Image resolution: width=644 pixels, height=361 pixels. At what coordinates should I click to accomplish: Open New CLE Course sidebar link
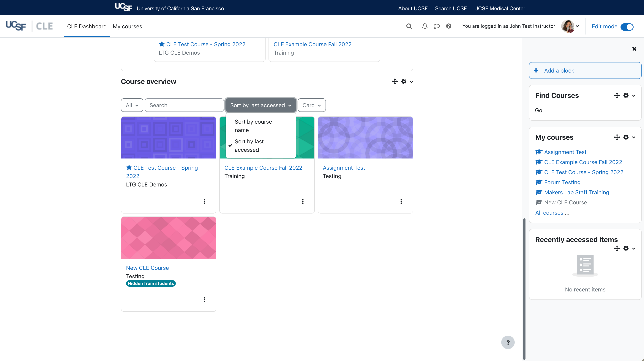coord(566,202)
